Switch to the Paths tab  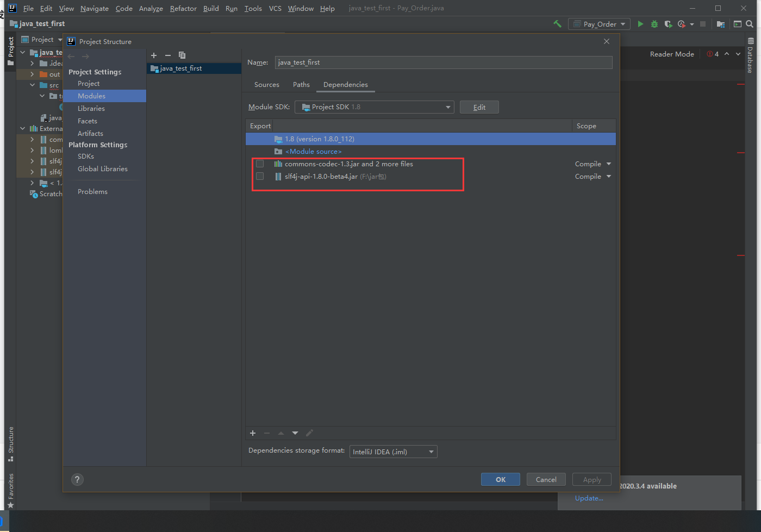[x=301, y=85]
